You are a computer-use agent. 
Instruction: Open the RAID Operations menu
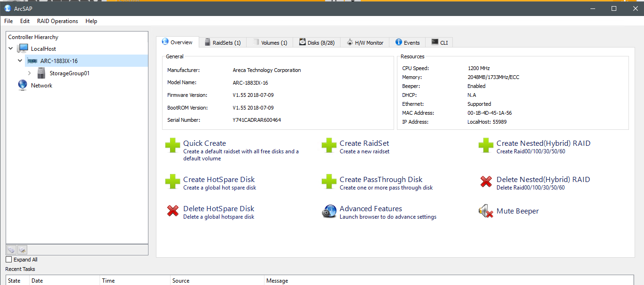coord(57,21)
